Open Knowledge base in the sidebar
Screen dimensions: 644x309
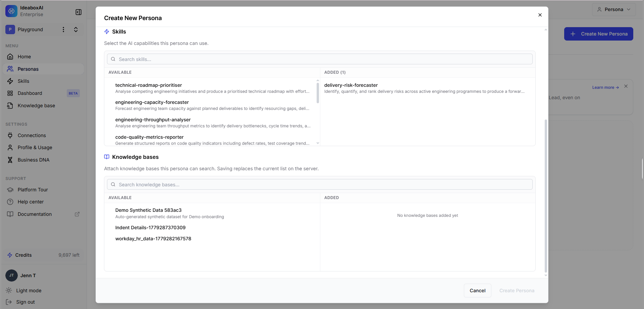point(43,106)
